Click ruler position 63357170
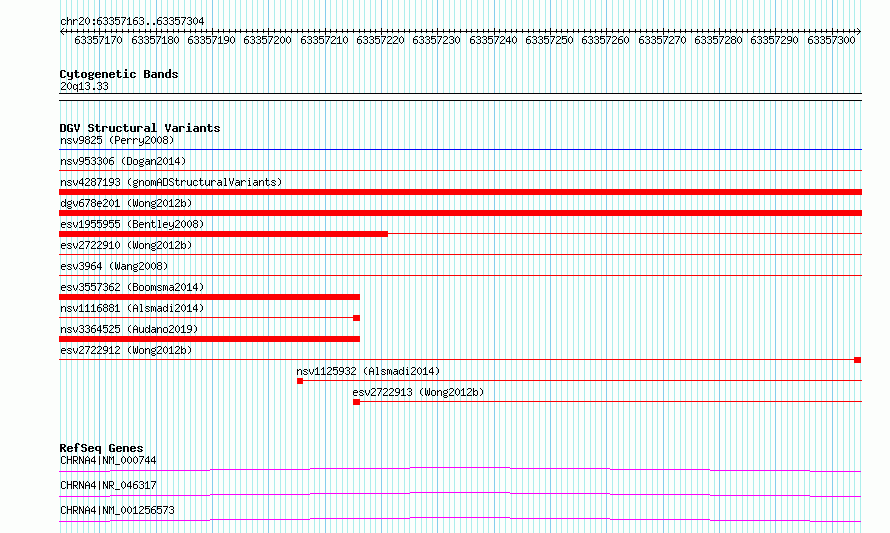This screenshot has width=890, height=533. [98, 40]
